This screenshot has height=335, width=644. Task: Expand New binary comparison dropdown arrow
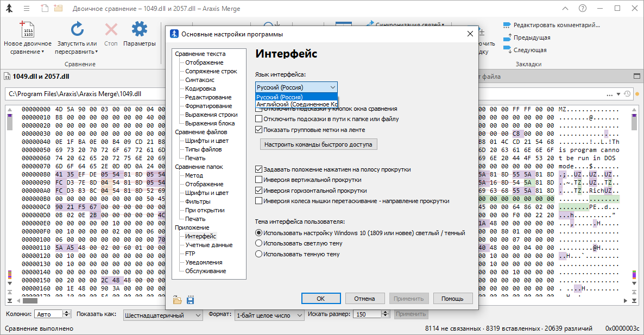[43, 52]
